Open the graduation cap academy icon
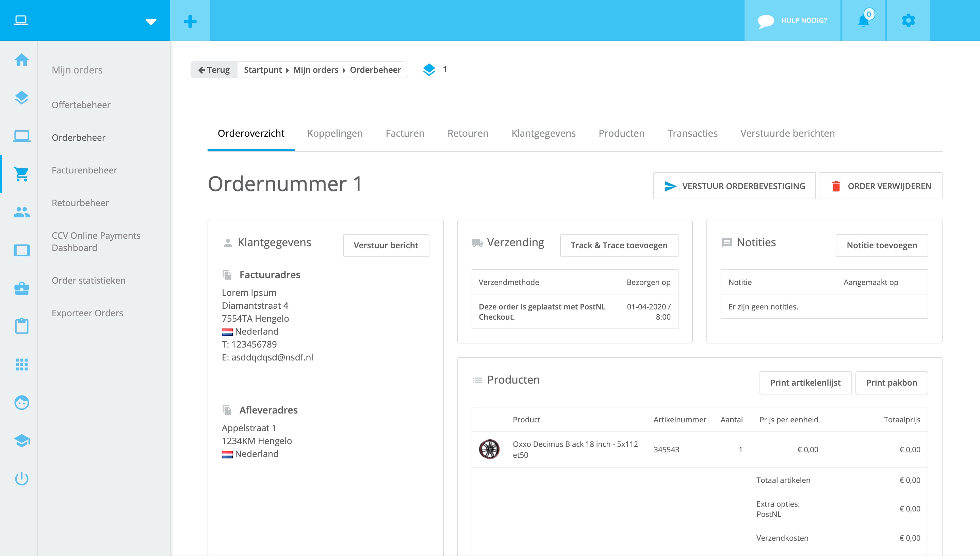980x556 pixels. [x=21, y=441]
